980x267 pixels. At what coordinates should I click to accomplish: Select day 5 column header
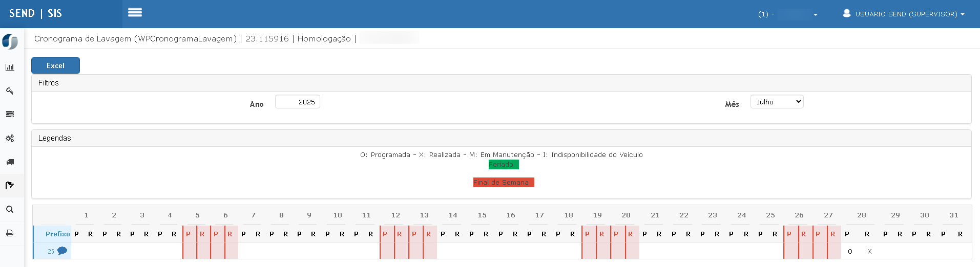pos(197,215)
